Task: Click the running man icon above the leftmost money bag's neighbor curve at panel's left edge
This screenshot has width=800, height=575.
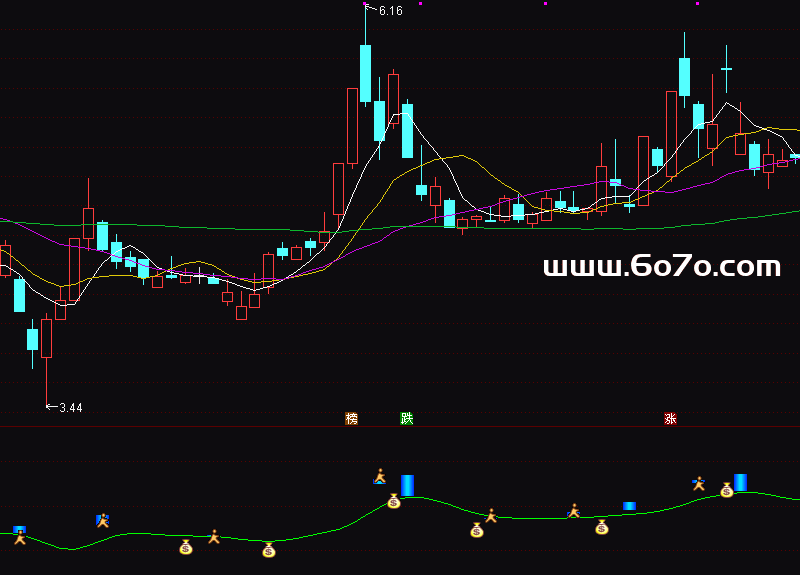Action: pyautogui.click(x=19, y=537)
